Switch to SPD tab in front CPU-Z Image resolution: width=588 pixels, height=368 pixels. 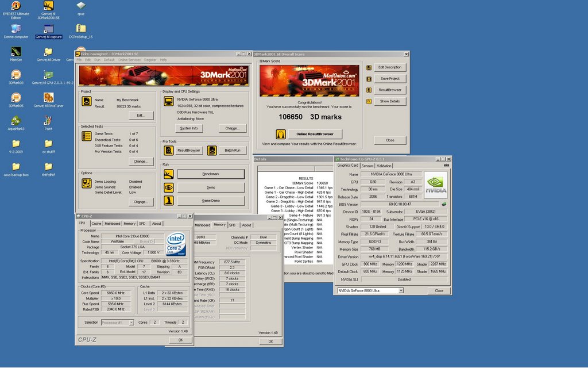[x=142, y=224]
